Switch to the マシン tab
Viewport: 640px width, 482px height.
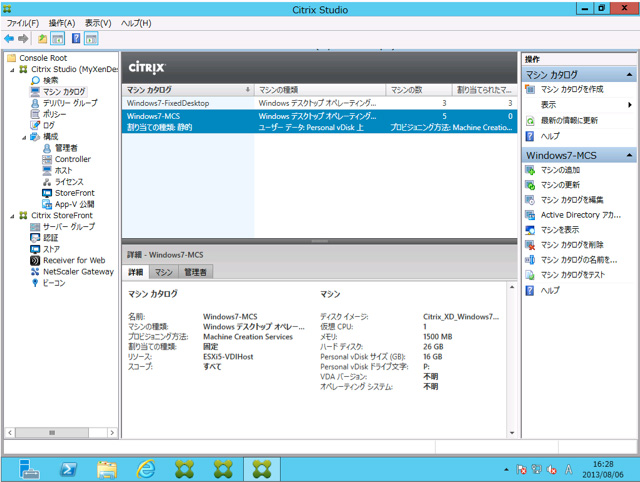point(164,272)
